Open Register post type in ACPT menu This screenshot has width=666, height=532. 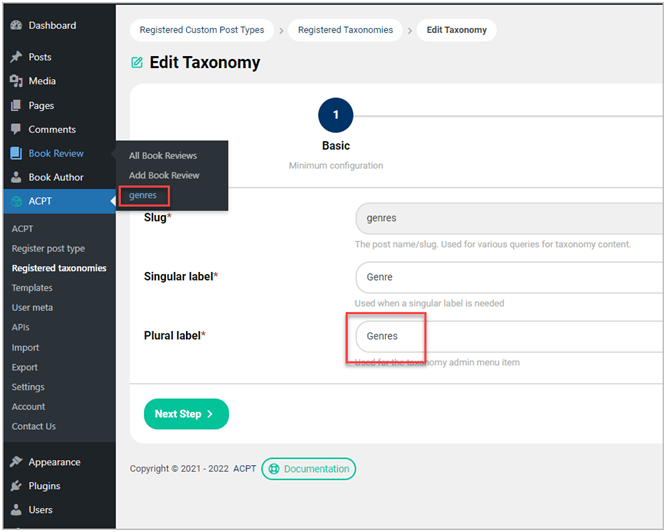coord(48,248)
